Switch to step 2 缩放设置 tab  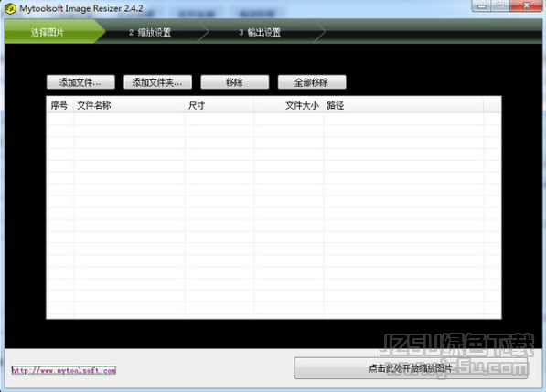[x=150, y=33]
